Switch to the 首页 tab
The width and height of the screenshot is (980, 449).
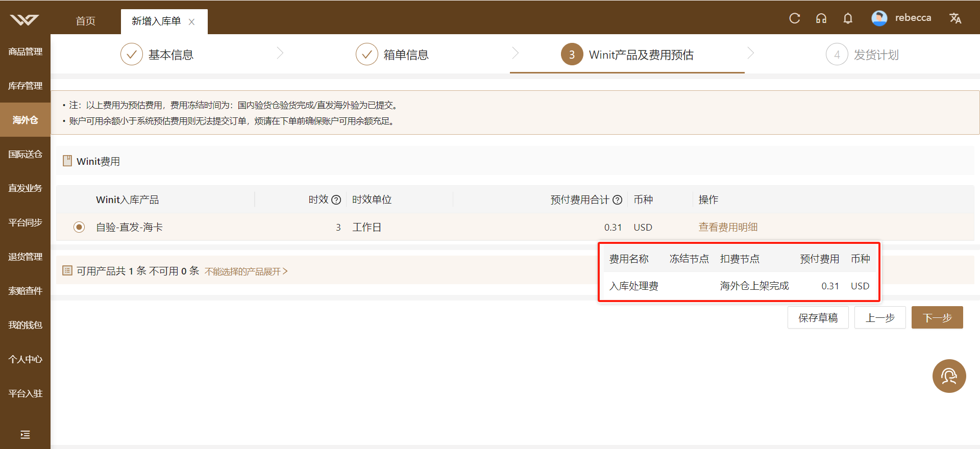[85, 21]
